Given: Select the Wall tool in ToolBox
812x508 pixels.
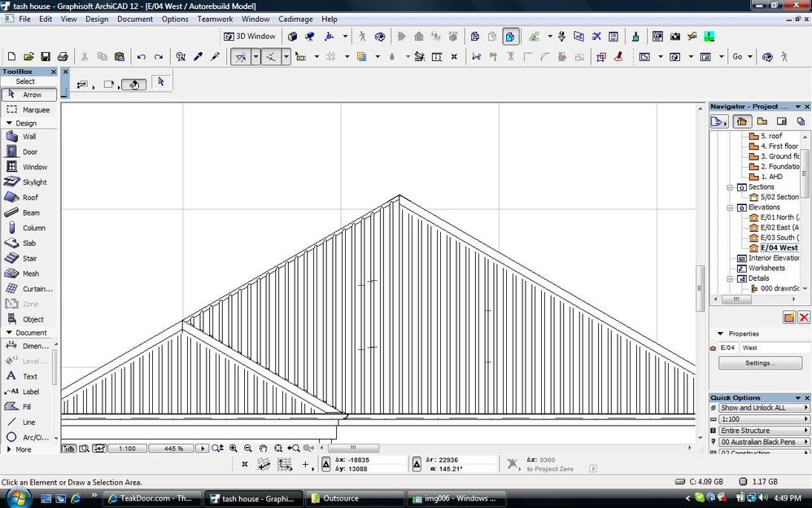Looking at the screenshot, I should tap(28, 137).
